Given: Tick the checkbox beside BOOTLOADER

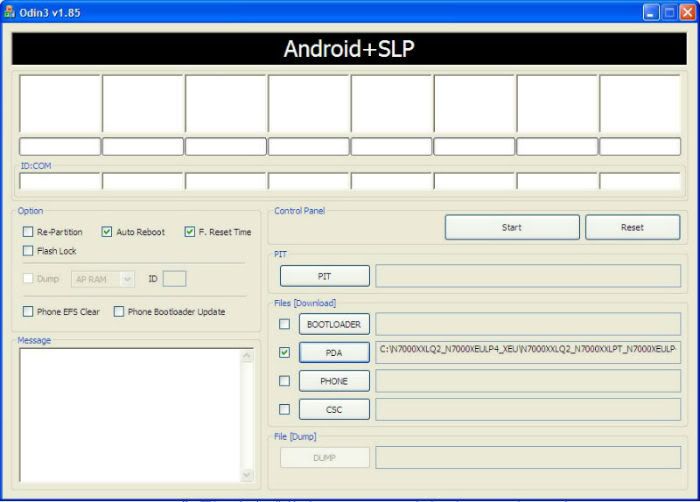Looking at the screenshot, I should pos(284,324).
